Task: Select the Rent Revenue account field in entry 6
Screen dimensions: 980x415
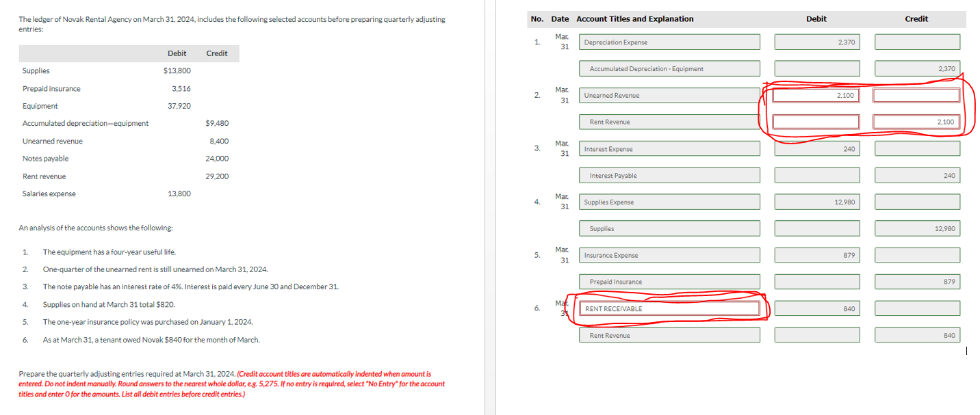Action: coord(670,335)
